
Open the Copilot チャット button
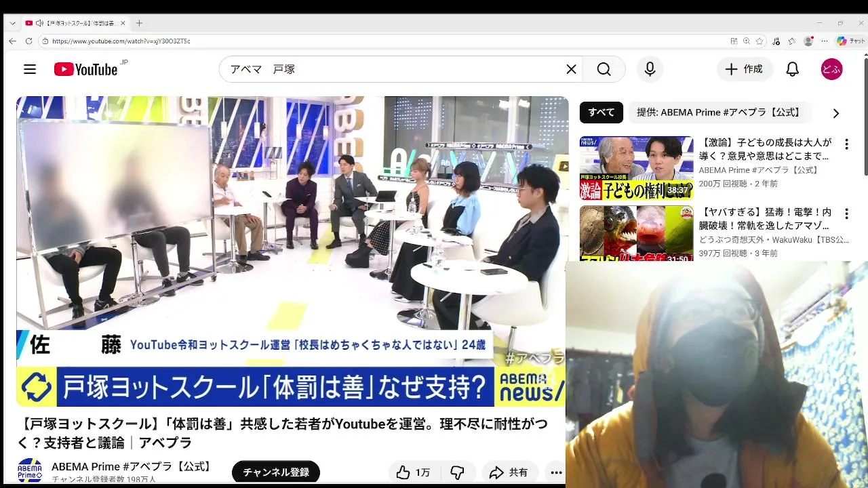[x=850, y=41]
